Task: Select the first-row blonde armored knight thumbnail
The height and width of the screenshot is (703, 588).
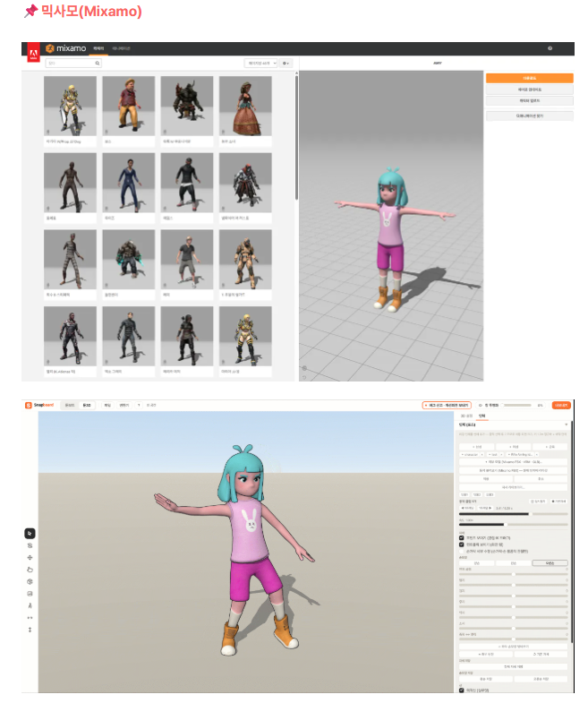Action: pos(70,106)
